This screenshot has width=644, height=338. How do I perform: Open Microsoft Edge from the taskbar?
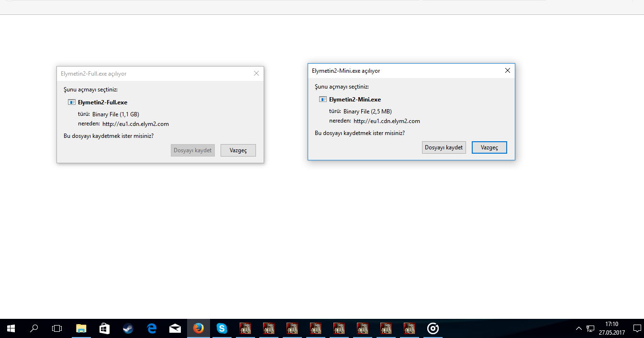click(152, 328)
